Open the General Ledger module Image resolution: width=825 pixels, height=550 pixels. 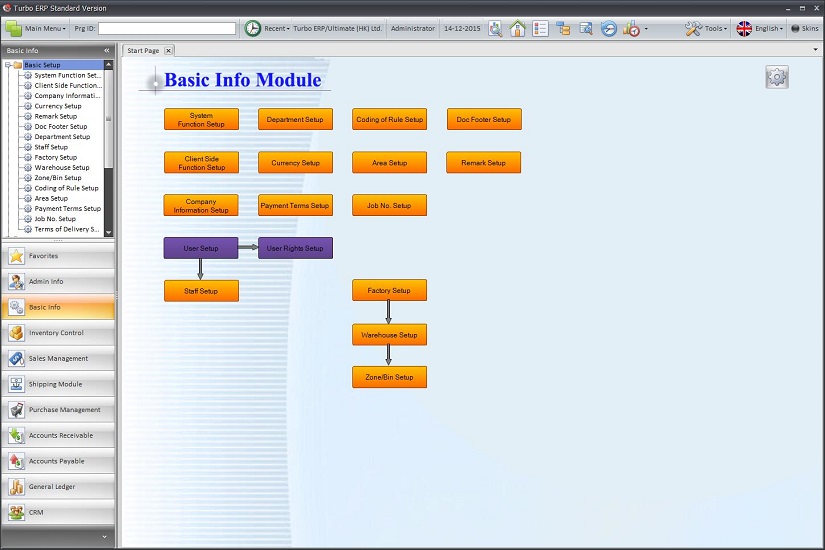click(57, 487)
